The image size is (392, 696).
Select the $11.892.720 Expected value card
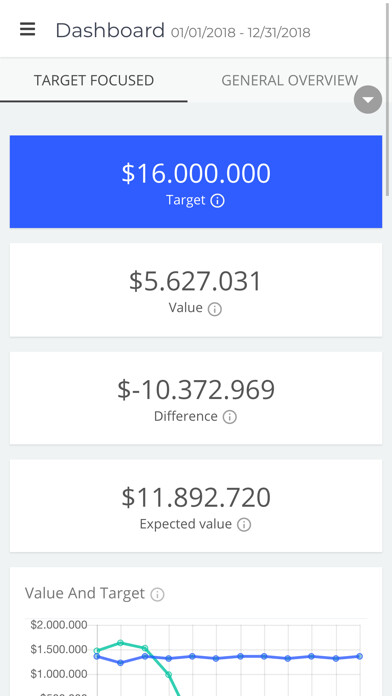click(x=196, y=506)
